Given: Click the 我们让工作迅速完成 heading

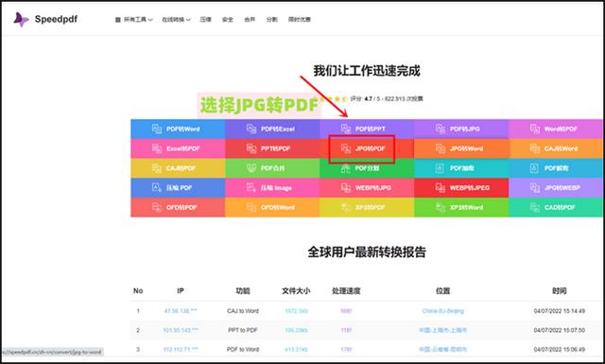Looking at the screenshot, I should click(x=367, y=71).
